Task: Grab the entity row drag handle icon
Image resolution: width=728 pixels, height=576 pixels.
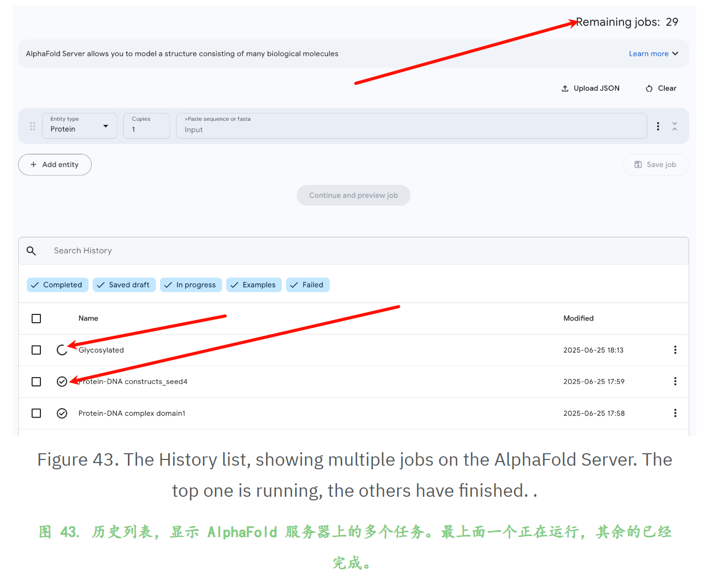Action: [33, 126]
